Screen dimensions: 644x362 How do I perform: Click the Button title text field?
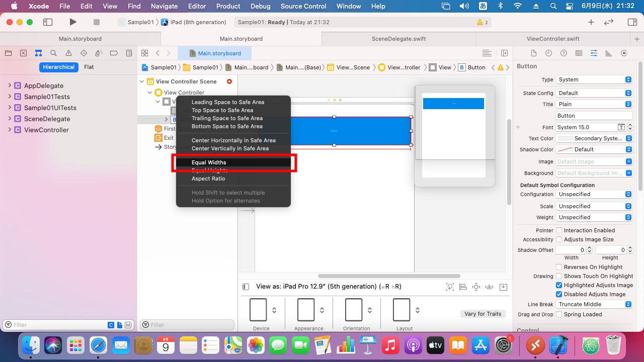coord(594,116)
